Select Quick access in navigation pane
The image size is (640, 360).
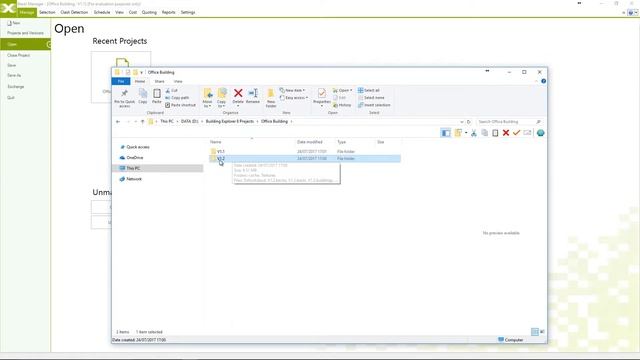(135, 147)
